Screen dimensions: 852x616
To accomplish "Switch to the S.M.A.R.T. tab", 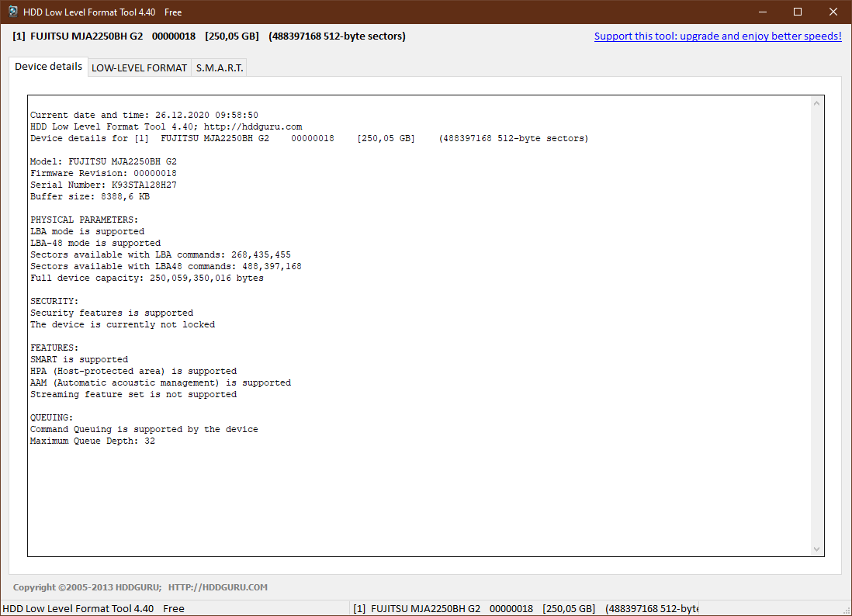I will tap(219, 67).
